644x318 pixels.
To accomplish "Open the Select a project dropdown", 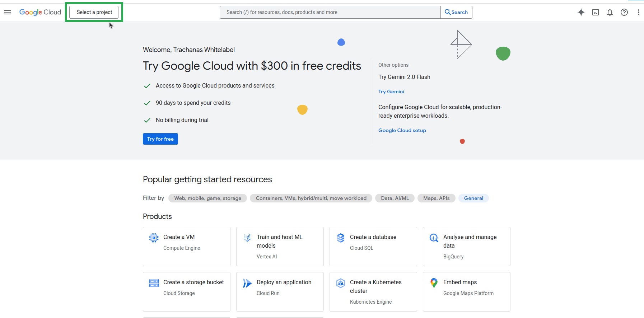I will tap(94, 12).
